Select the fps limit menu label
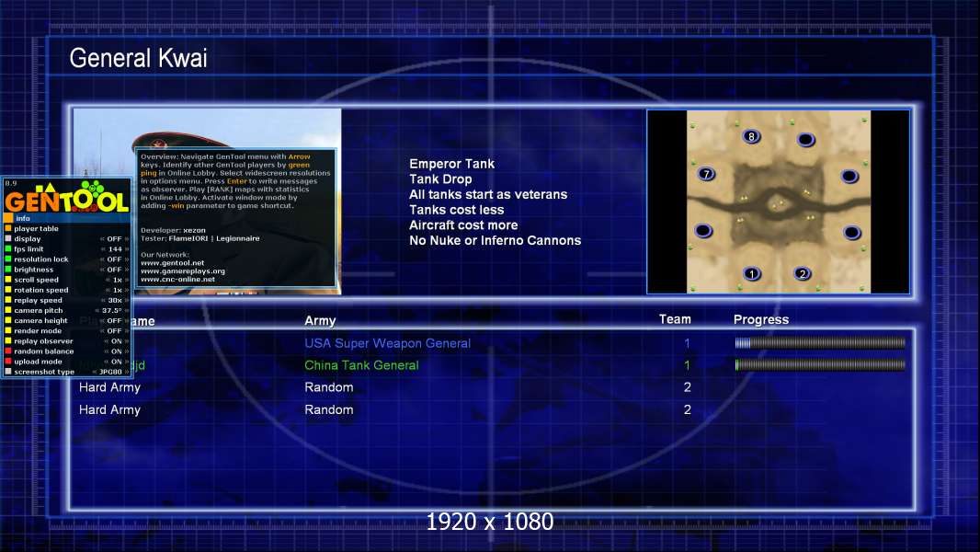The width and height of the screenshot is (980, 552). click(28, 248)
